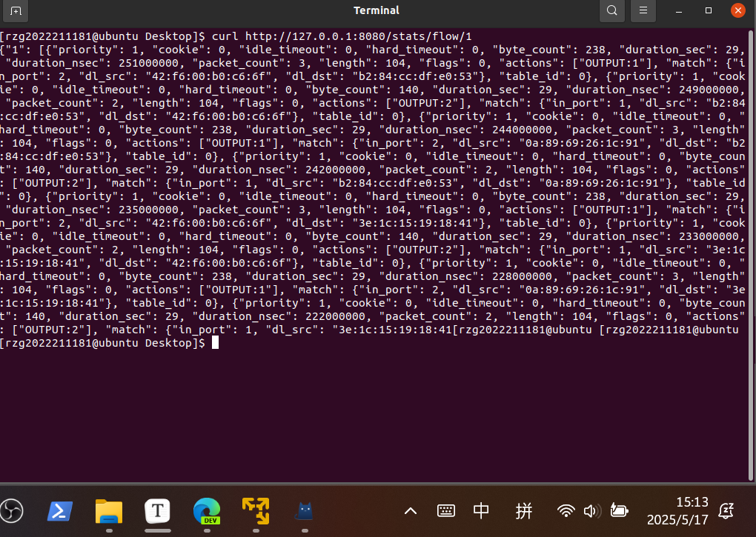
Task: Click the terminal search icon
Action: (x=611, y=10)
